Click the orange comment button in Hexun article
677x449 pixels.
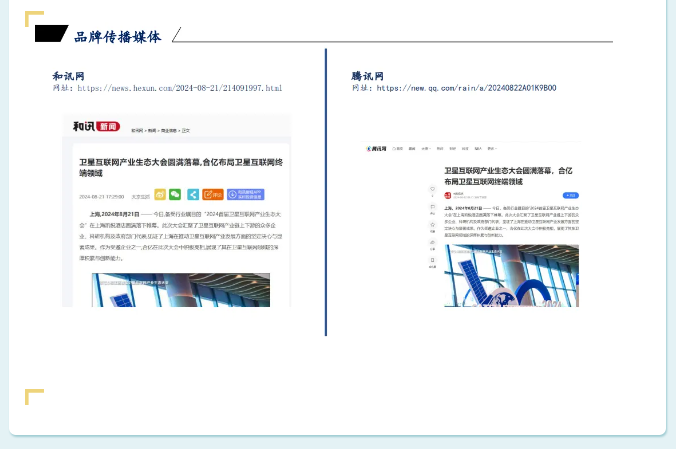point(213,195)
